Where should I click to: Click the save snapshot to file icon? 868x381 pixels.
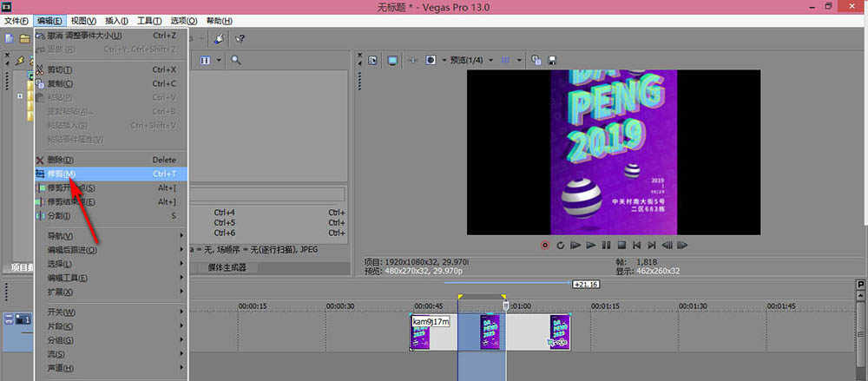pos(551,60)
